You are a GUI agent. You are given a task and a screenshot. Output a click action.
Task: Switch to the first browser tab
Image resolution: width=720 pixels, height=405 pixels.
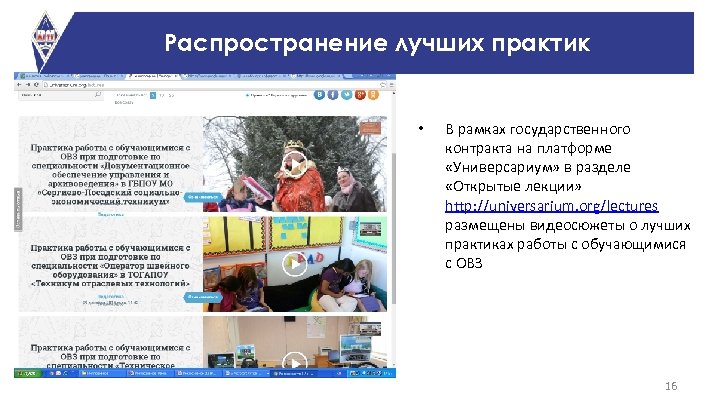coord(44,76)
